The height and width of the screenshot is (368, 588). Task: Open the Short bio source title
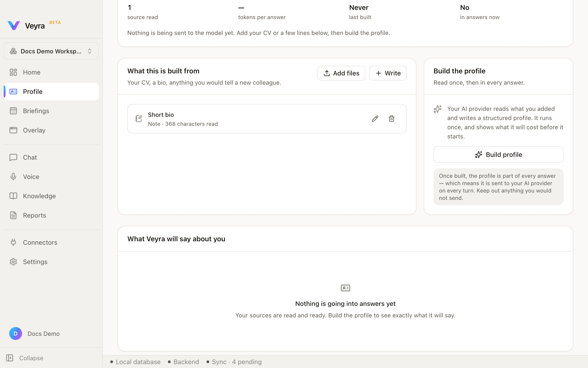(161, 115)
